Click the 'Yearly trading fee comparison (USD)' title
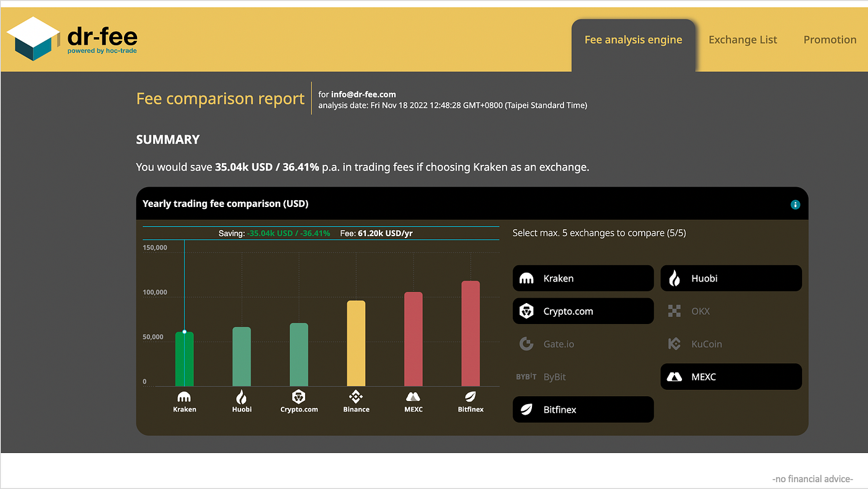Viewport: 868px width, 489px height. click(226, 204)
